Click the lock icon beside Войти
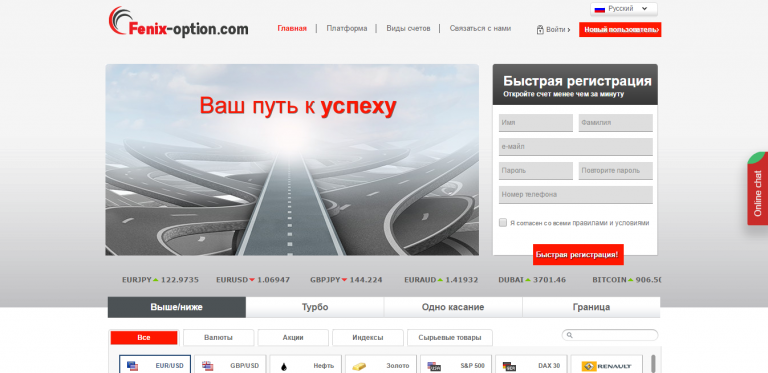 click(x=540, y=29)
